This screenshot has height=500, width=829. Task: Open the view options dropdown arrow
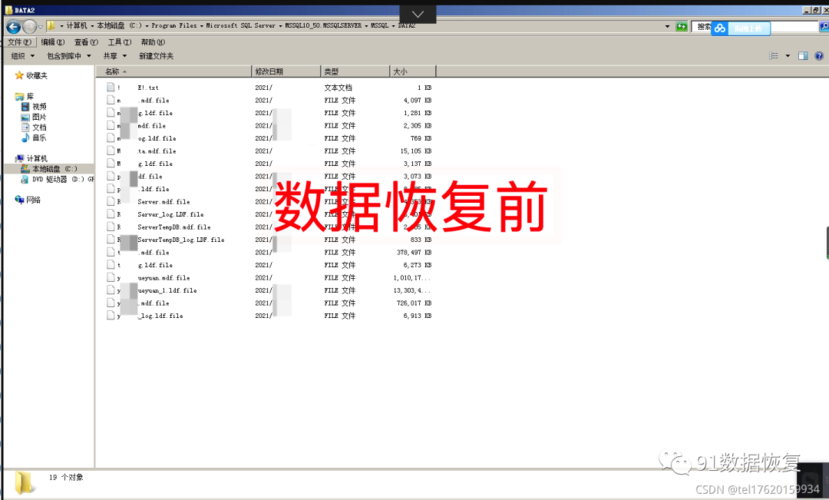click(x=787, y=55)
